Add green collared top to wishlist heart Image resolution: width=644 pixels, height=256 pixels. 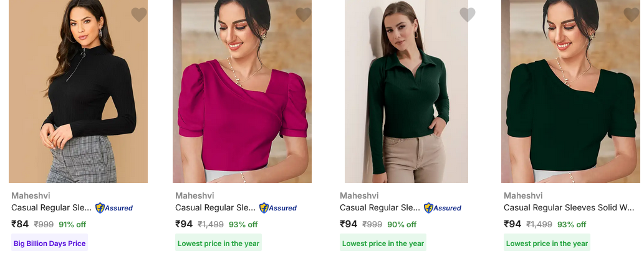click(x=468, y=14)
